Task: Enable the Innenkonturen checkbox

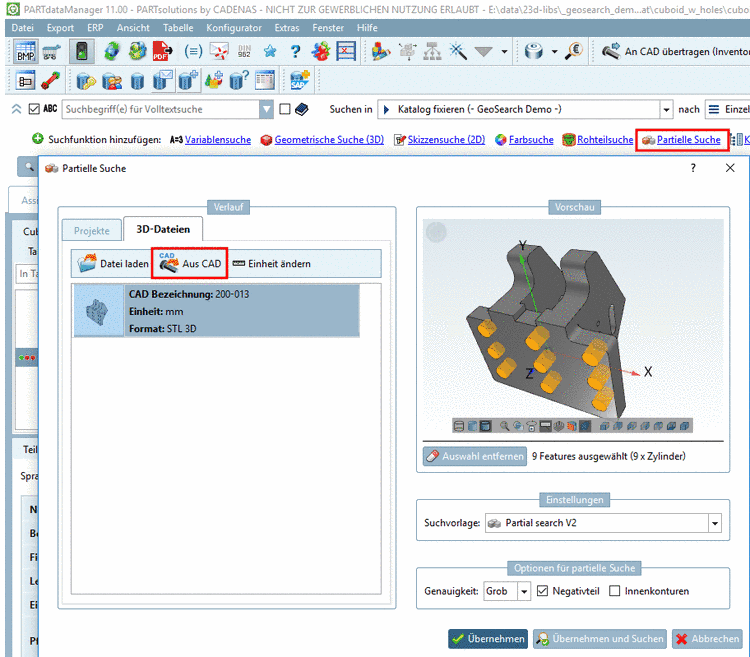Action: click(x=615, y=591)
